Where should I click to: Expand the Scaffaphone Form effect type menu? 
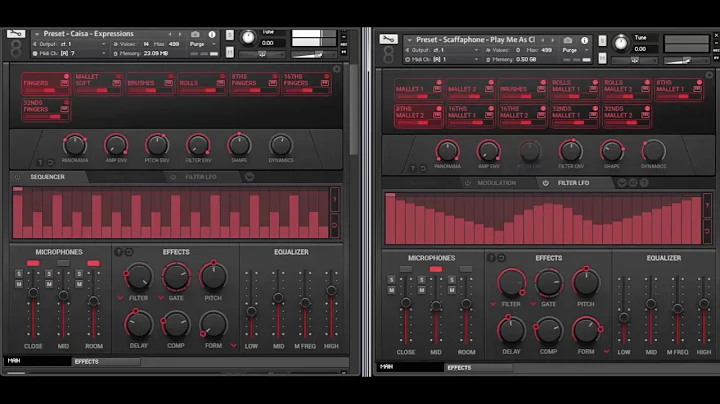606,352
